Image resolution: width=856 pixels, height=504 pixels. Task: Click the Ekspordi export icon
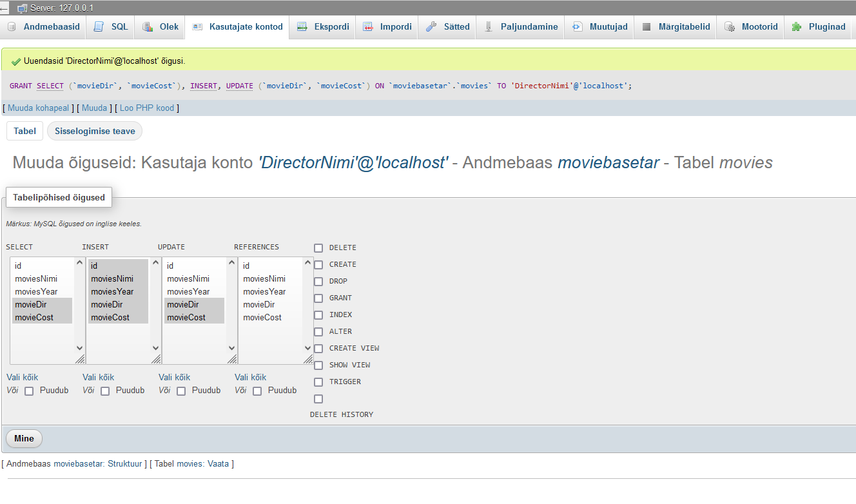[302, 27]
